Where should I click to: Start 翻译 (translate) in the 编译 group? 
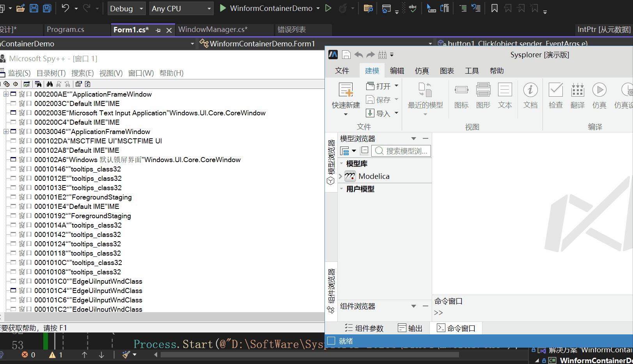pos(577,95)
